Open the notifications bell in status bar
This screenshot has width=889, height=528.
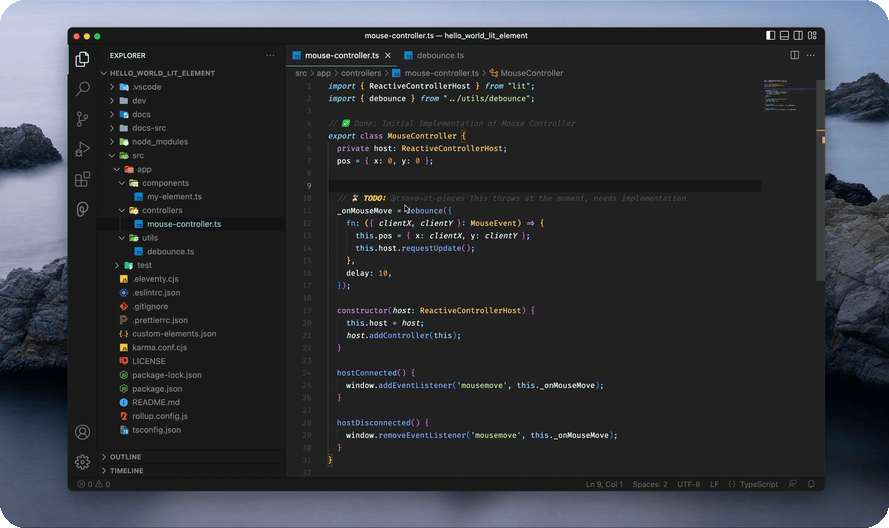tap(812, 484)
